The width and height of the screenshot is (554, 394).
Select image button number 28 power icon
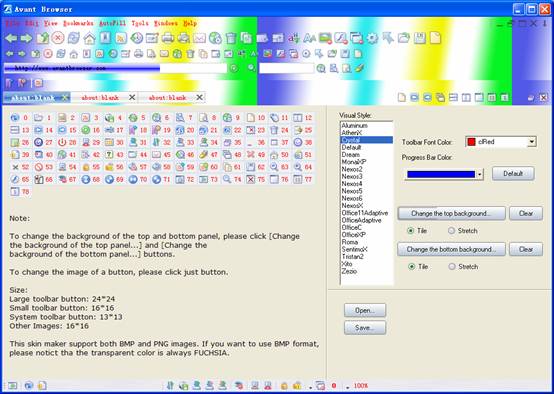coord(67,142)
